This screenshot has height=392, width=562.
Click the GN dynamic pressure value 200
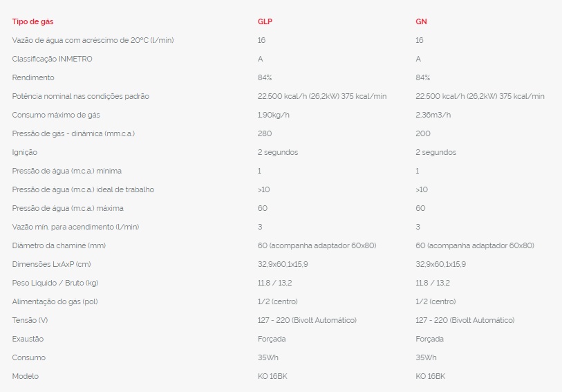tap(422, 133)
